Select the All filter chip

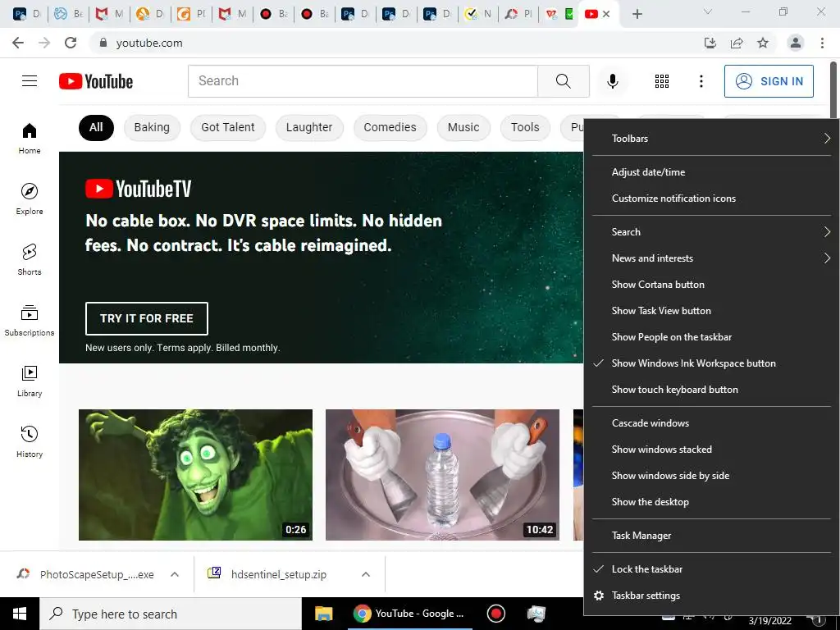(x=96, y=127)
